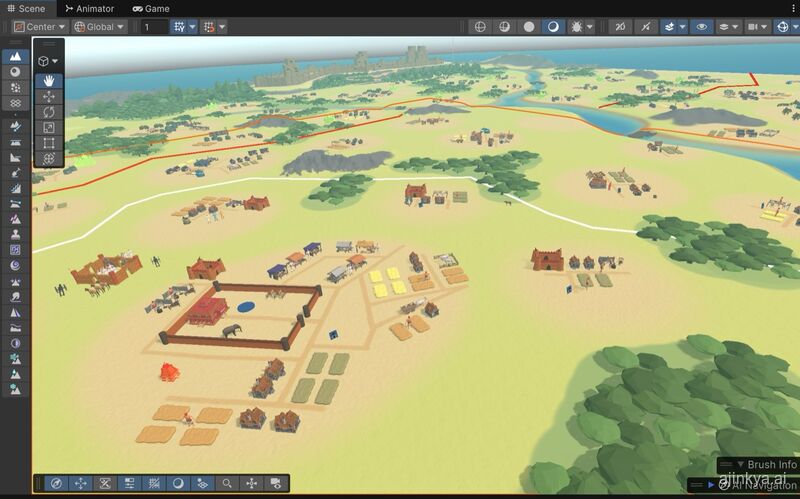Toggle grid snapping button

[179, 27]
